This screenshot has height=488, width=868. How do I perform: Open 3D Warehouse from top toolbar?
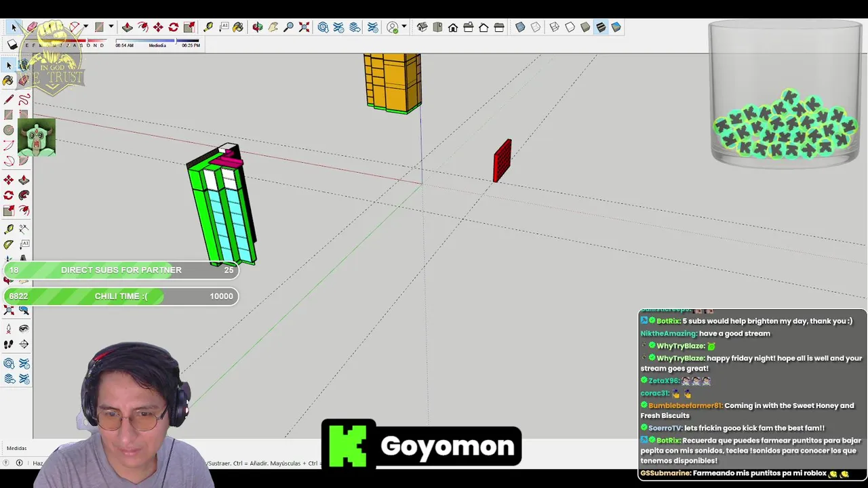coord(323,27)
